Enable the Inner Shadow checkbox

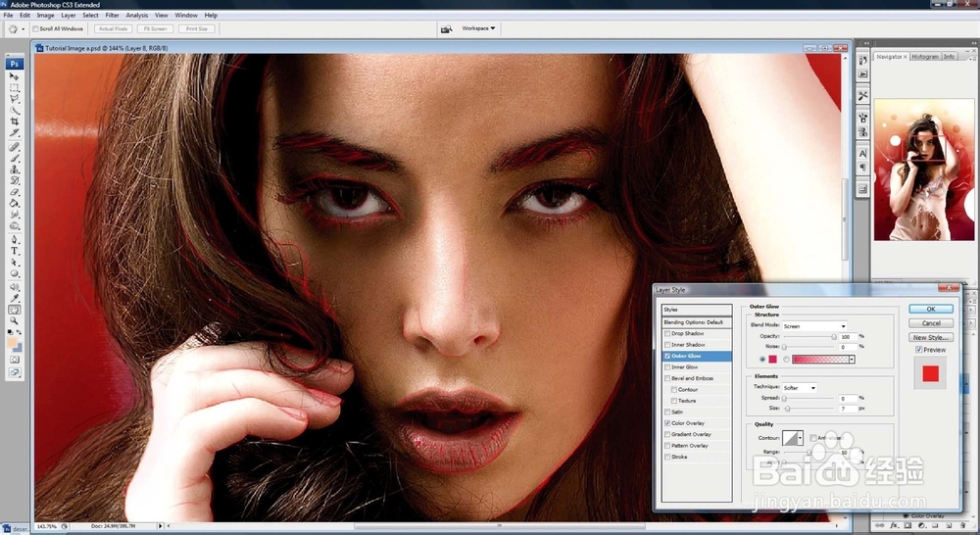[x=667, y=345]
